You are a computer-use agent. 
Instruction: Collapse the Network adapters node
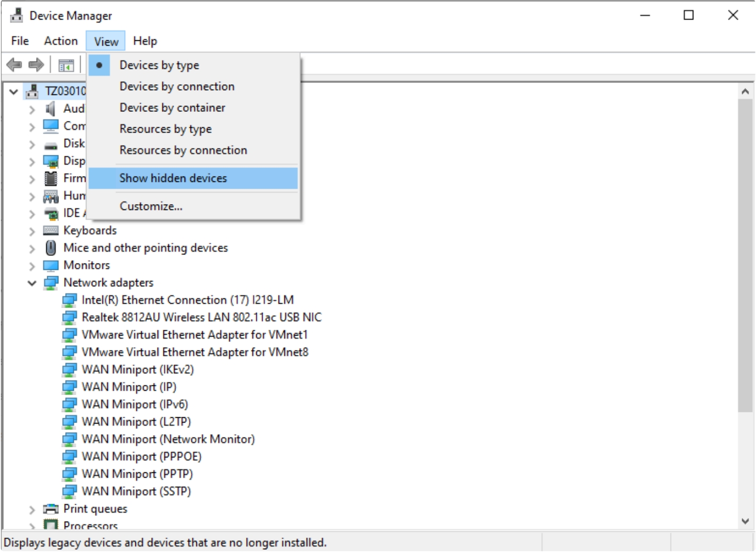pos(32,283)
